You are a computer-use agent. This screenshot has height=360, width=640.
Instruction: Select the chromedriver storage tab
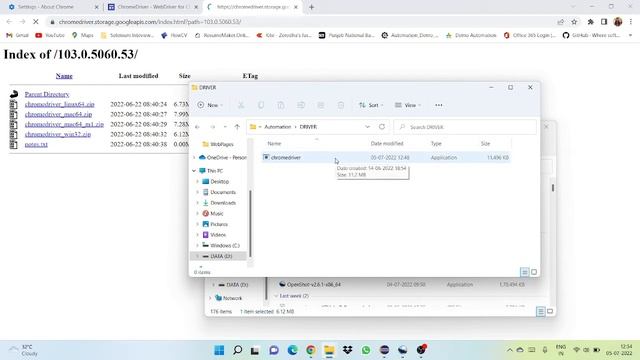tap(252, 7)
